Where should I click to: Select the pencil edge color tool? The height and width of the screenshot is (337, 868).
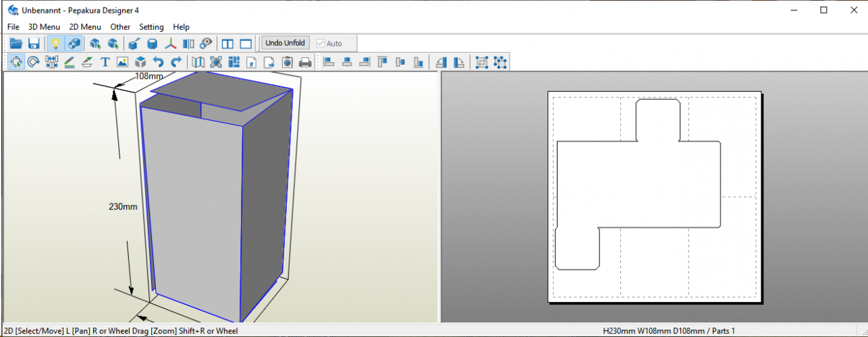(70, 62)
